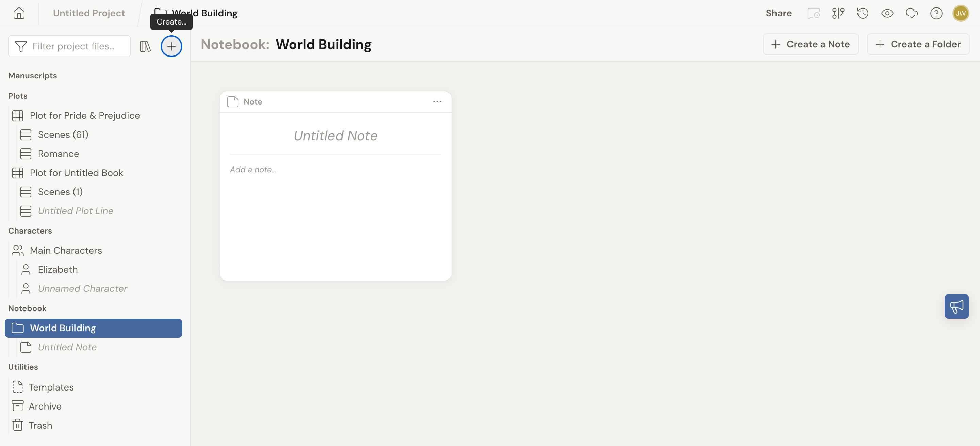Click the Archive box icon
Viewport: 980px width, 446px height.
[17, 406]
